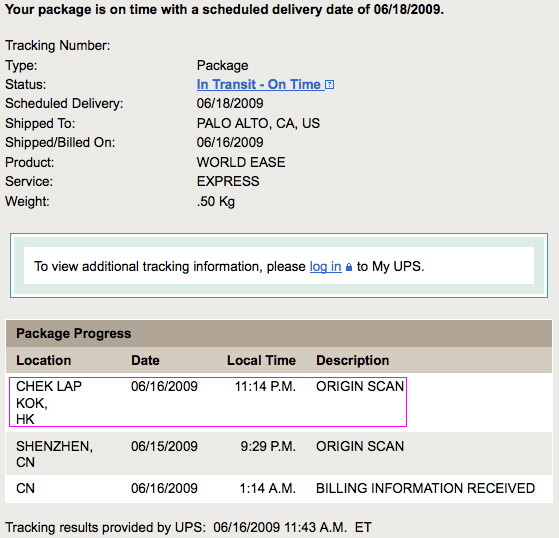This screenshot has width=559, height=538.
Task: Follow the log in link to My UPS
Action: pos(325,266)
